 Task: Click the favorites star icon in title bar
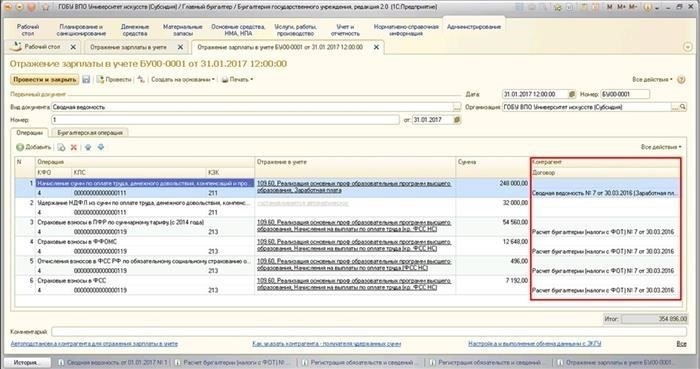point(46,7)
